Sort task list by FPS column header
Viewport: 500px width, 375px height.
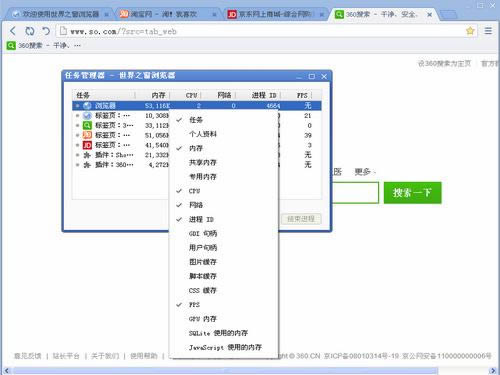click(297, 95)
